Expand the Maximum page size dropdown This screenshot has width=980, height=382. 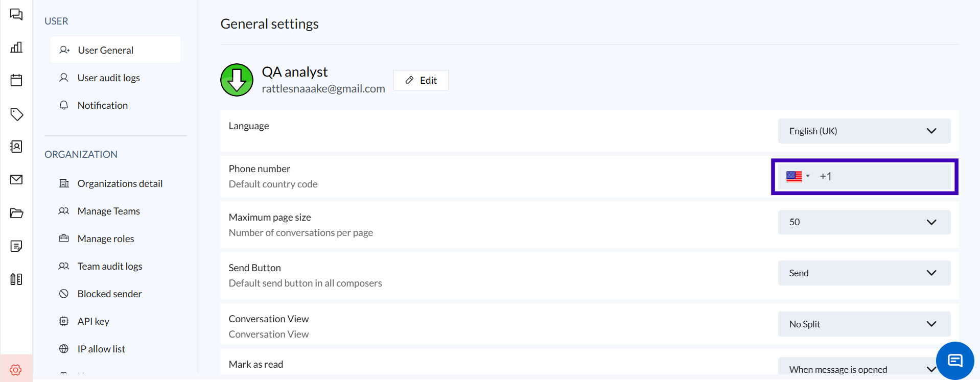(x=864, y=222)
